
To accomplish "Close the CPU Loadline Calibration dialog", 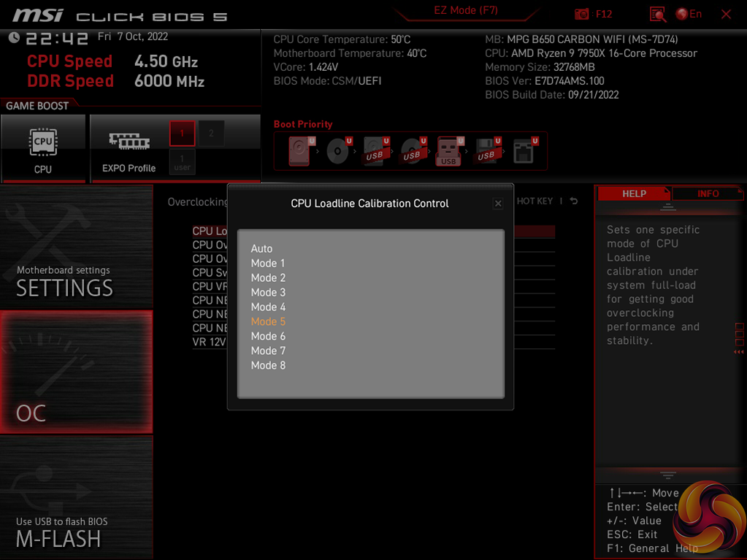I will [498, 204].
